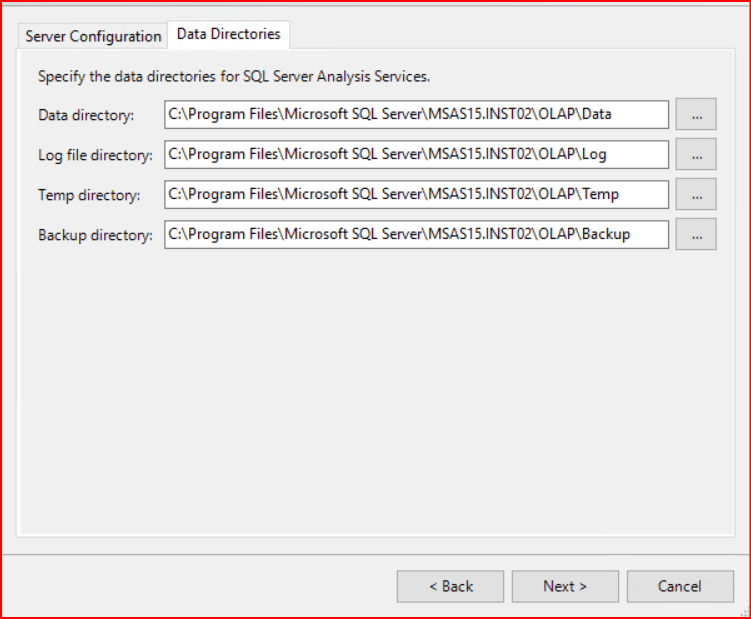Viewport: 751px width, 619px height.
Task: Edit the Backup directory path field
Action: coord(416,235)
